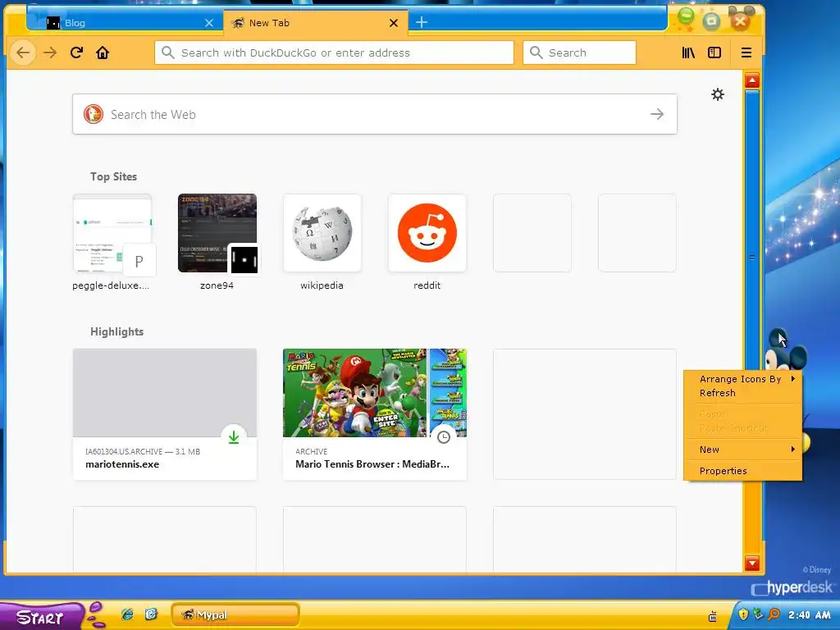This screenshot has width=840, height=630.
Task: Open the mariotennis.exe highlight card
Action: [164, 414]
